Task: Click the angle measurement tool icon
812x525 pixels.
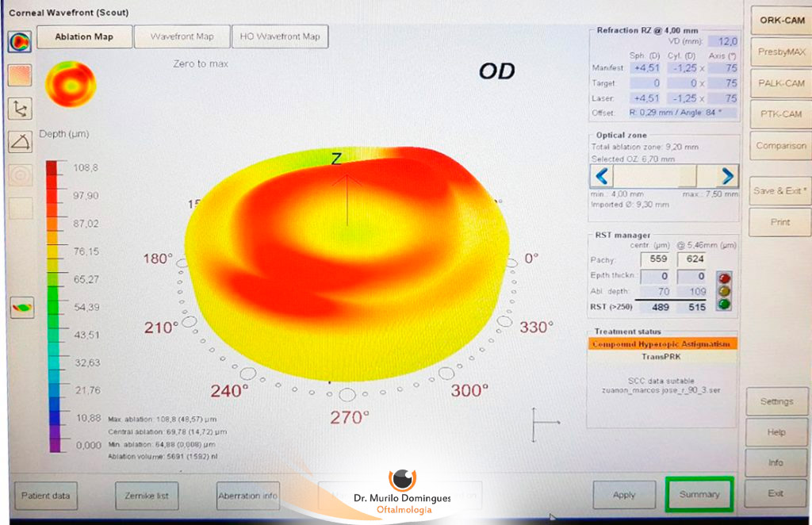Action: coord(20,142)
